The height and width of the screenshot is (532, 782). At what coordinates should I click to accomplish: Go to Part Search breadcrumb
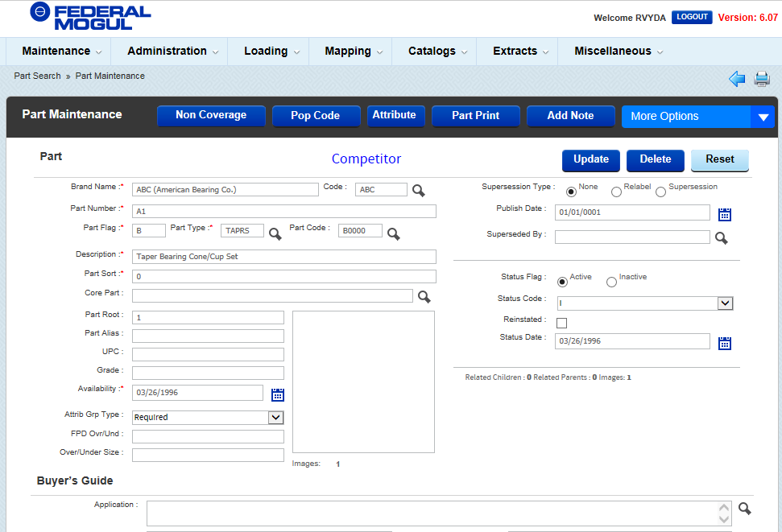coord(37,76)
